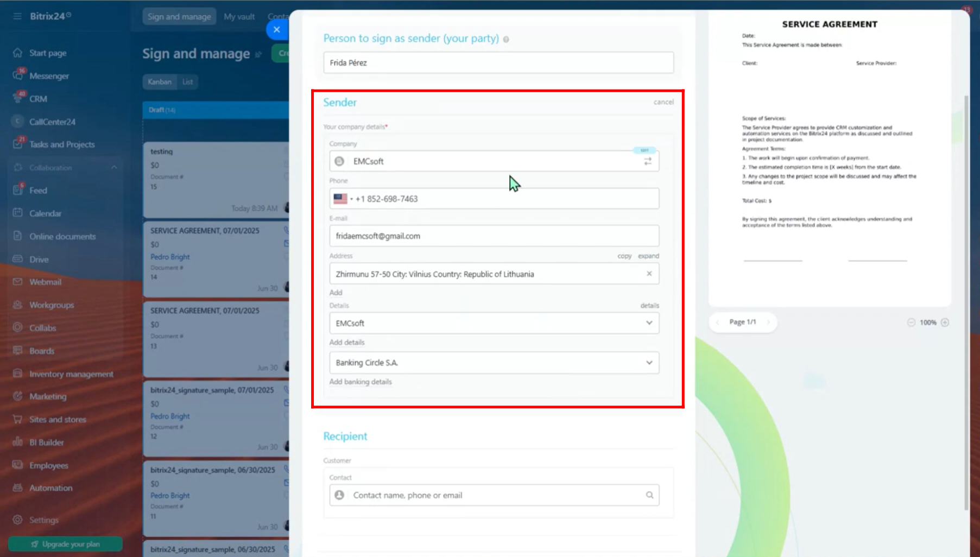Open Boards in sidebar

[42, 351]
